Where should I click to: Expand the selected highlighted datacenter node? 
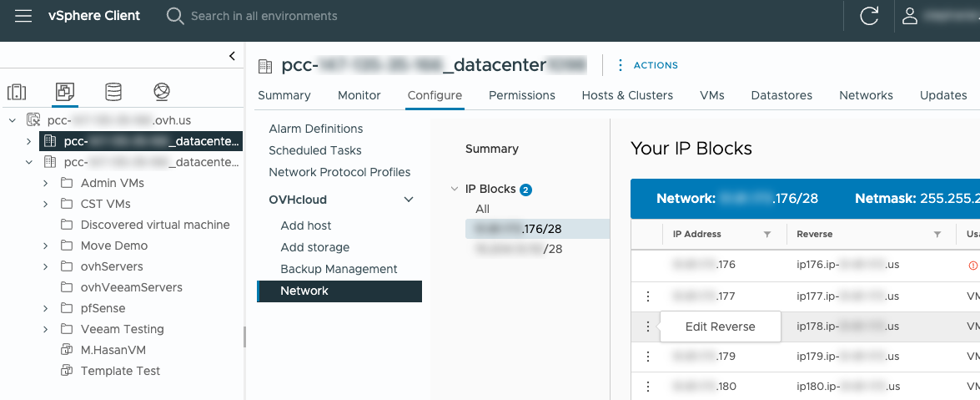coord(28,141)
